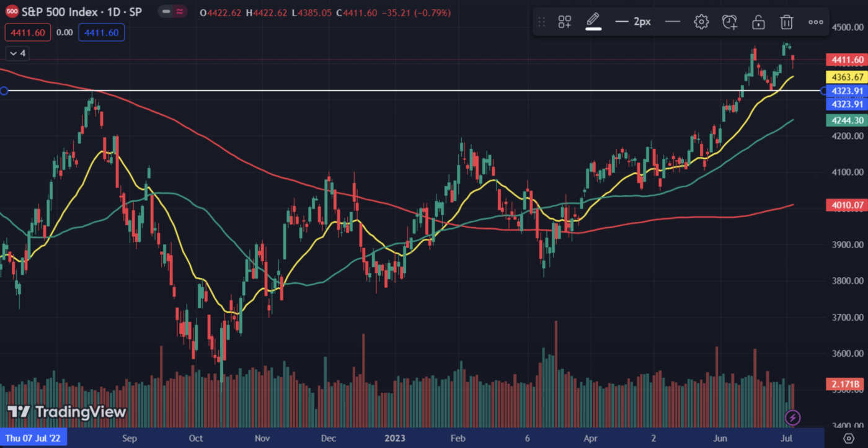868x448 pixels.
Task: Open drawing settings gear icon
Action: (701, 22)
